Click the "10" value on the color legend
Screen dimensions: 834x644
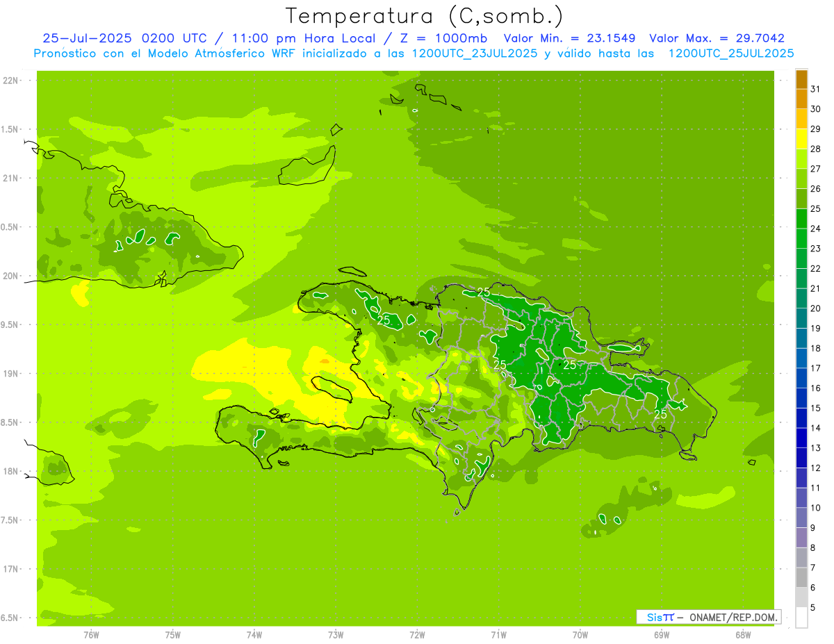point(816,508)
